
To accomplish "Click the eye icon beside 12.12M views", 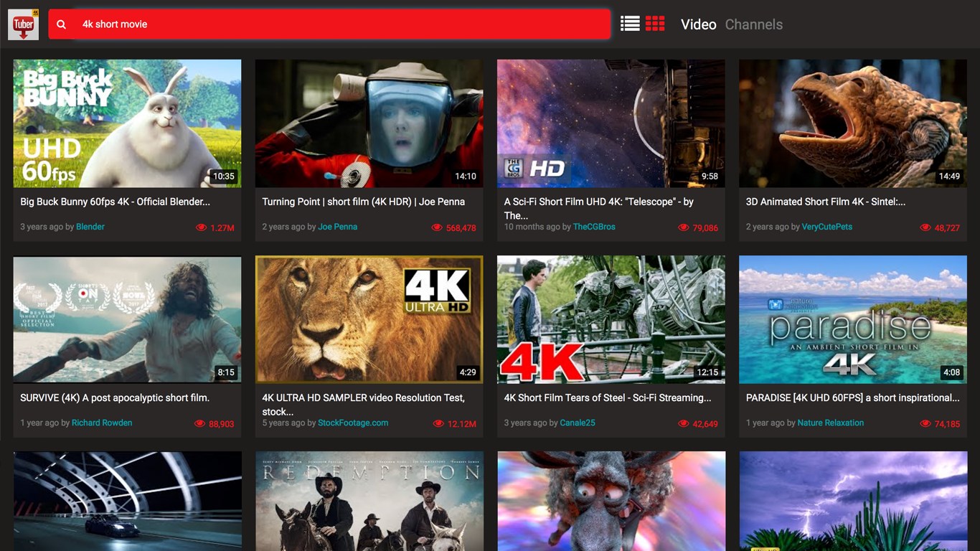I will 438,424.
